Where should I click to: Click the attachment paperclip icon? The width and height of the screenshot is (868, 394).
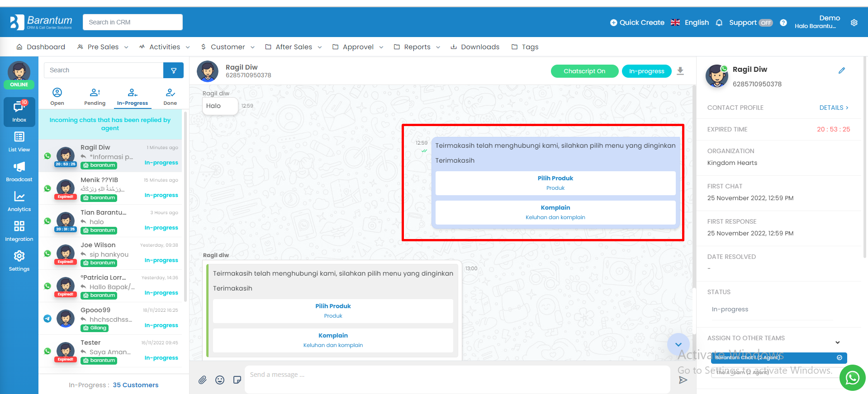(203, 380)
